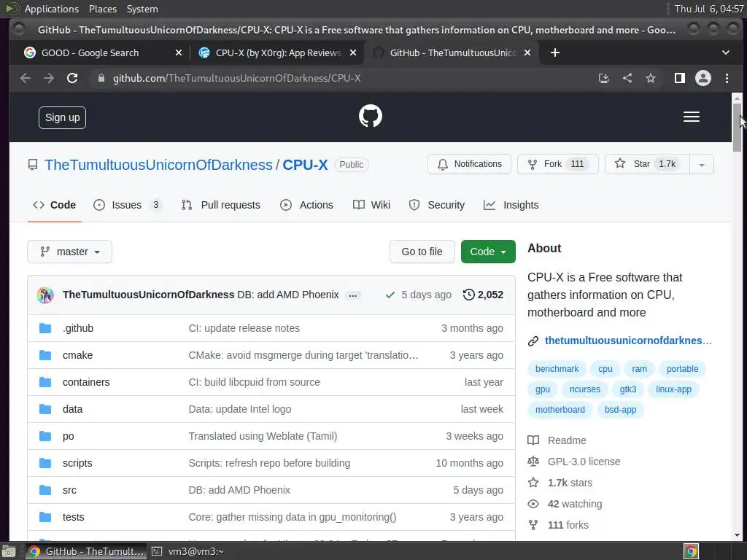Click the Go to file button

[x=422, y=252]
